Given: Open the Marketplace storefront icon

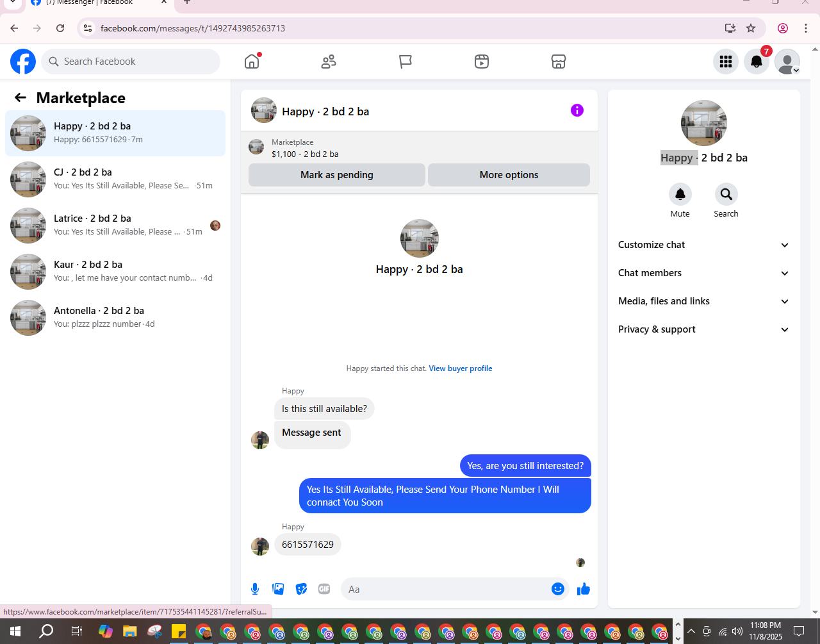Looking at the screenshot, I should pyautogui.click(x=559, y=62).
